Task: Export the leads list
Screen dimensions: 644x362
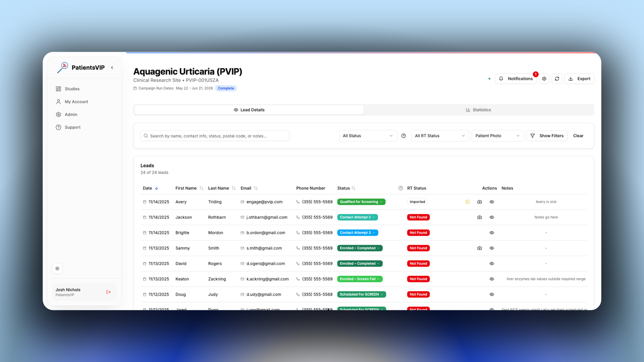Action: point(579,79)
